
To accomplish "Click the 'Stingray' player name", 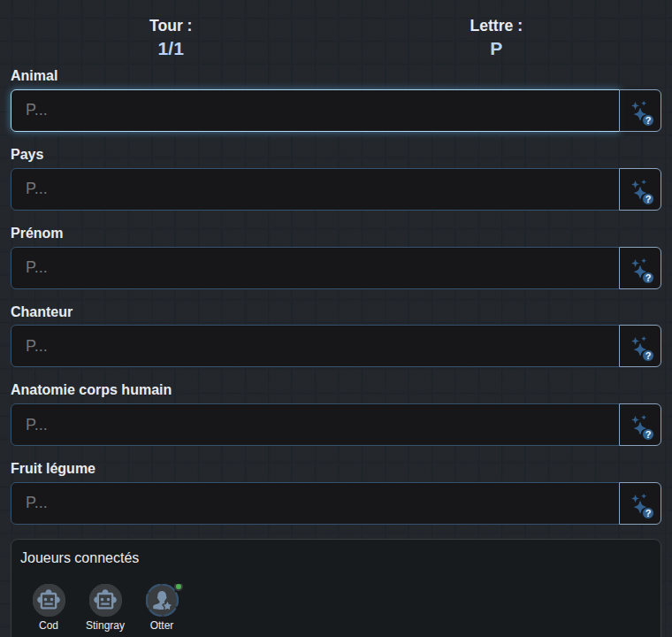I will click(105, 625).
